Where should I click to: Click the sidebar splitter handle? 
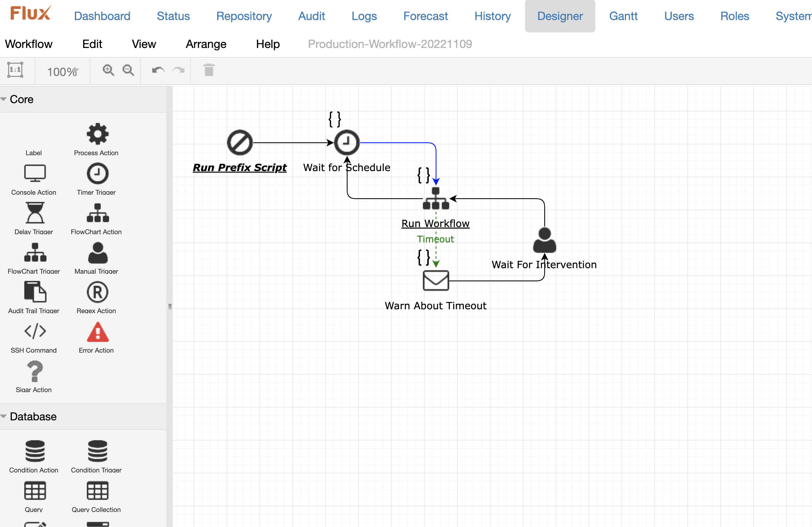(170, 306)
